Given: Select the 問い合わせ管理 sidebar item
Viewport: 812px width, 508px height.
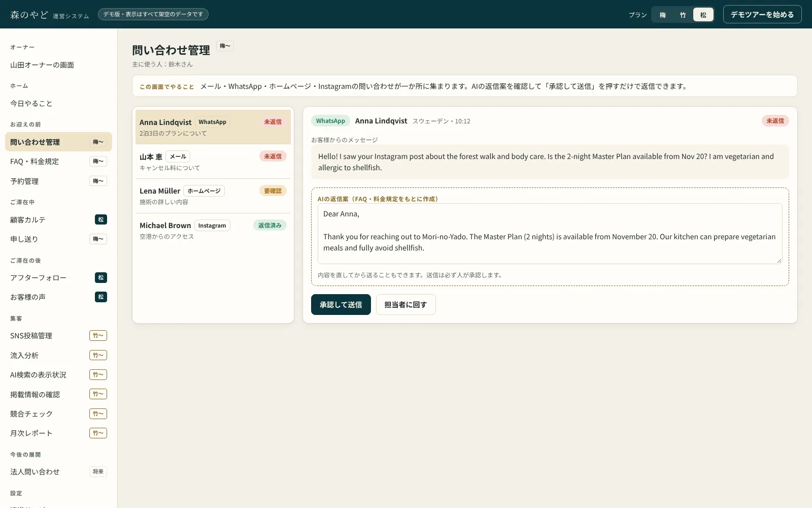Looking at the screenshot, I should (x=58, y=142).
